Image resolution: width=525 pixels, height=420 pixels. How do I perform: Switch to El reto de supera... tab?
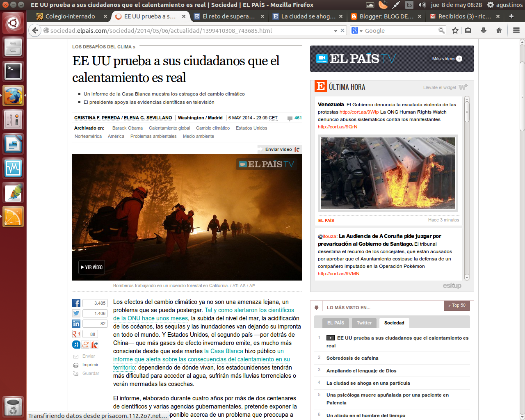pyautogui.click(x=229, y=16)
